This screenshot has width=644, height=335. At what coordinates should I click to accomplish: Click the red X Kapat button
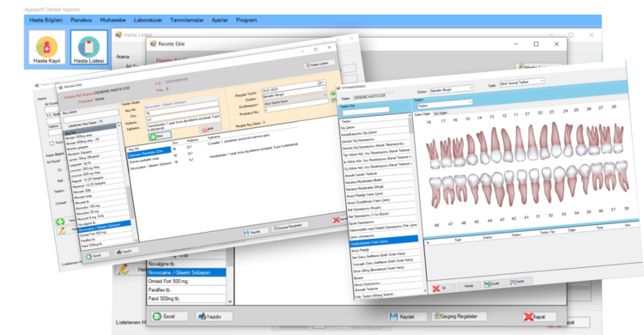click(x=539, y=316)
